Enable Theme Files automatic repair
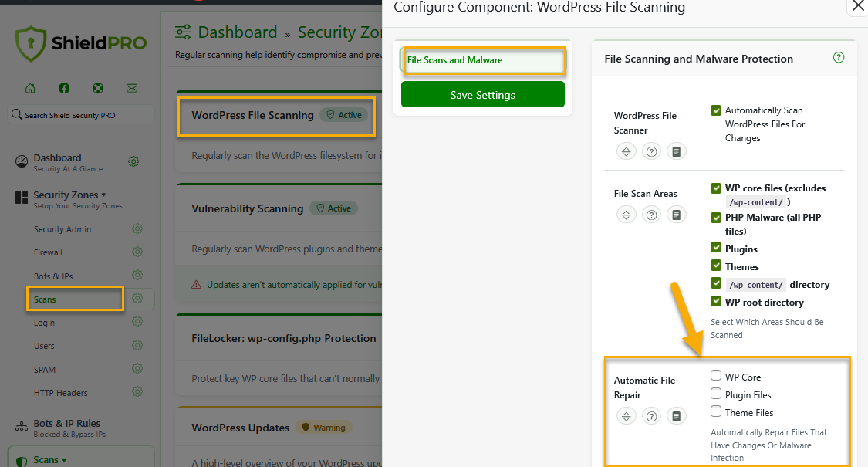The image size is (868, 467). [x=716, y=411]
